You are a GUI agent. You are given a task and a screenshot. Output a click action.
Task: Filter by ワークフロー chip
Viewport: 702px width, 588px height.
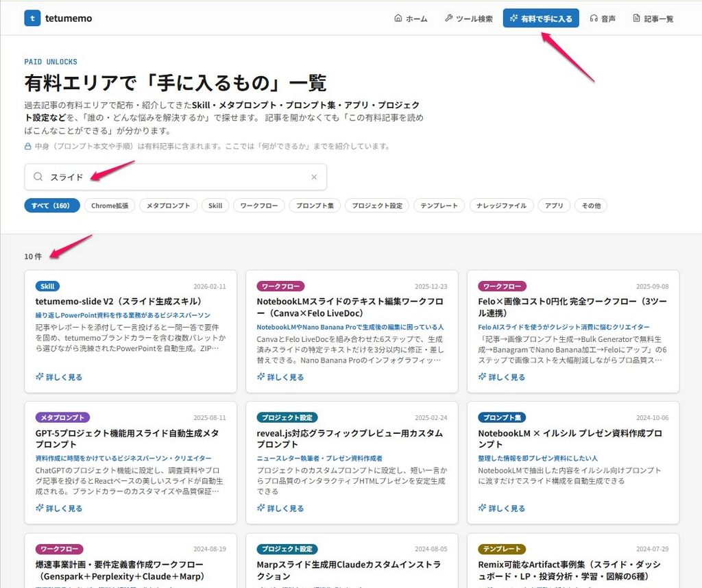click(x=259, y=206)
